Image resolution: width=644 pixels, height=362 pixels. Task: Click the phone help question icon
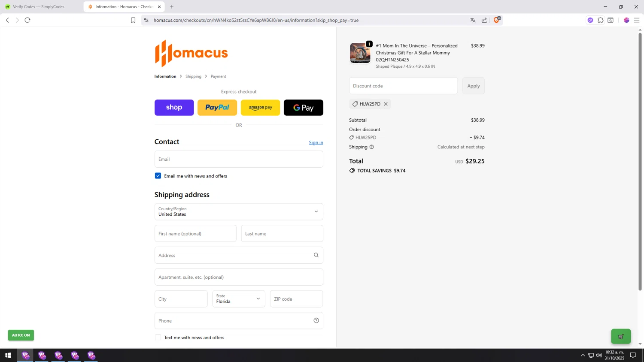click(316, 320)
